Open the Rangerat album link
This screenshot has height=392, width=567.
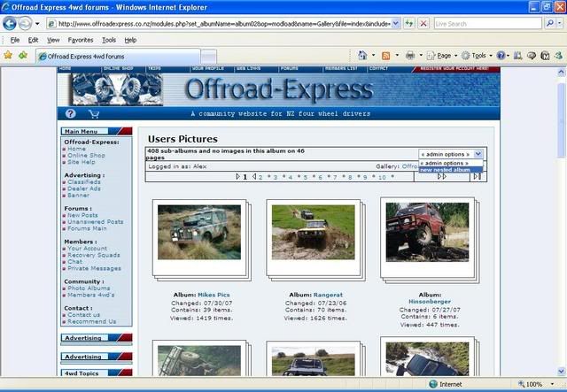coord(328,295)
